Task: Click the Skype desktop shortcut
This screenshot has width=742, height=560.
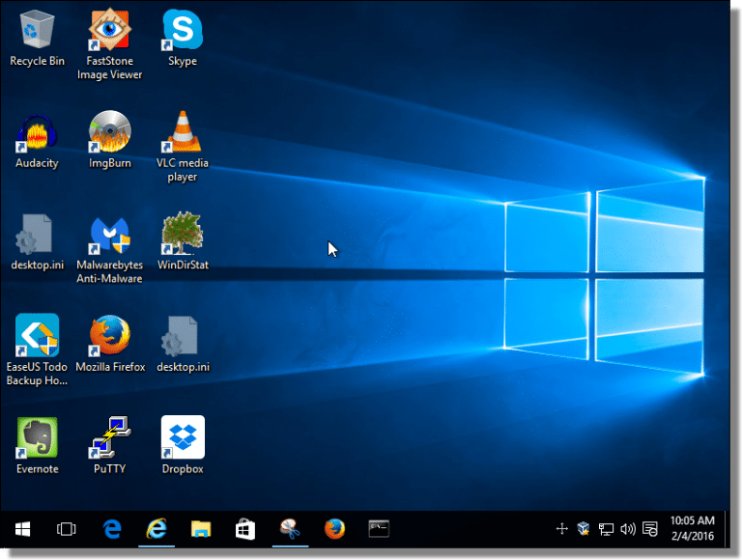Action: tap(183, 38)
